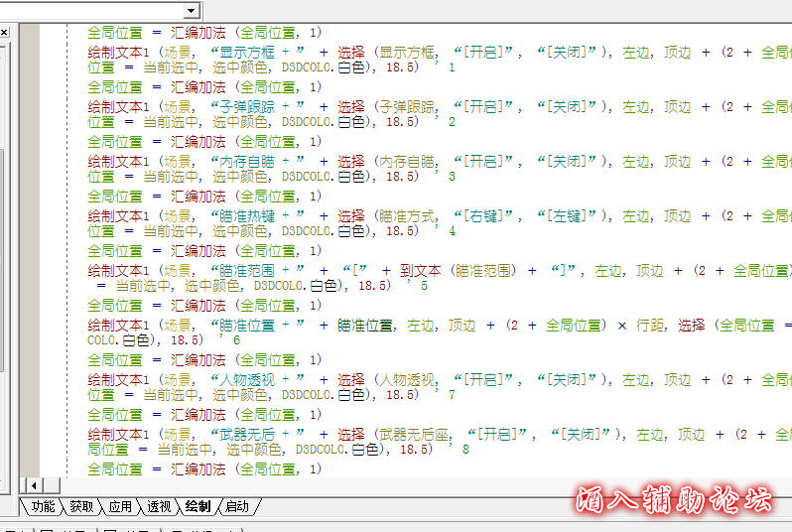Click the comment number 8 after 18.5
This screenshot has height=532, width=792.
[465, 450]
